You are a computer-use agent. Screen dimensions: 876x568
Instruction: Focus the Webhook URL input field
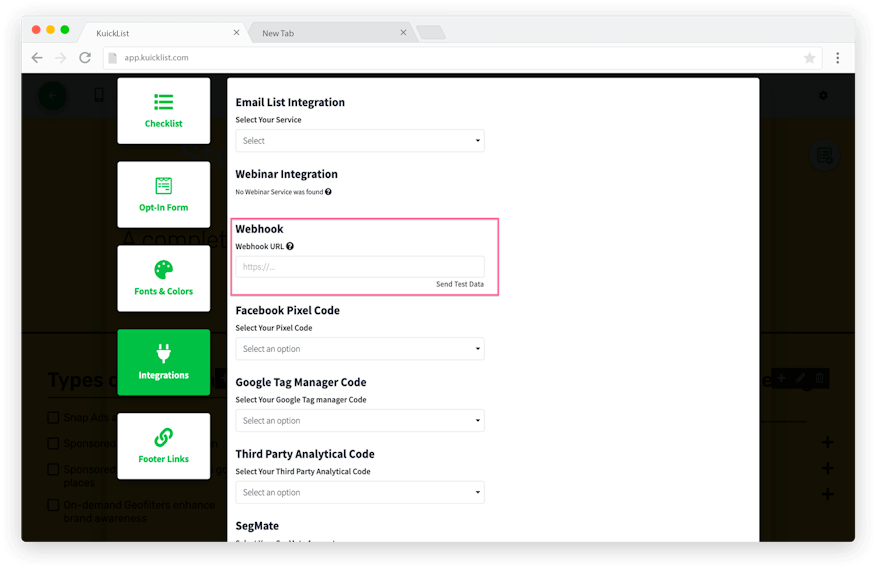(360, 267)
